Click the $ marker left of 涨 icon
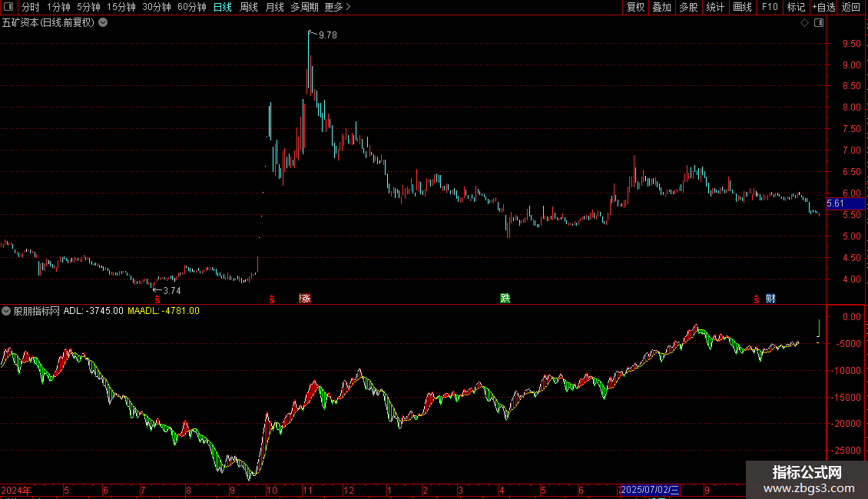Image resolution: width=868 pixels, height=499 pixels. tap(272, 299)
